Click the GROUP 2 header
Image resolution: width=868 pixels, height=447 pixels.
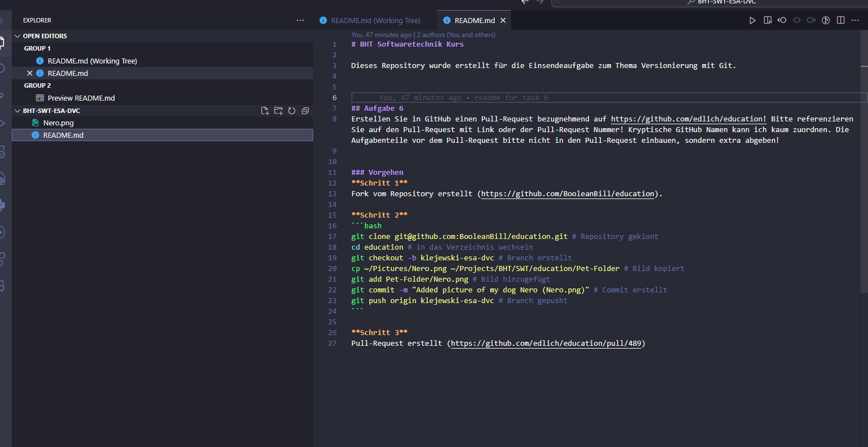click(37, 85)
